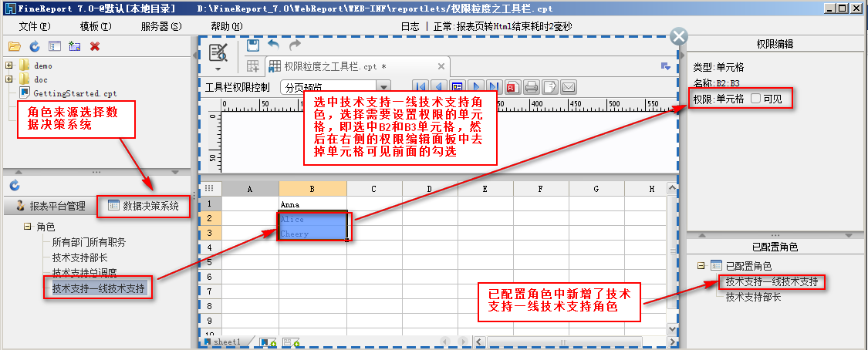
Task: Select the 技术支持总调度 role
Action: click(x=84, y=273)
